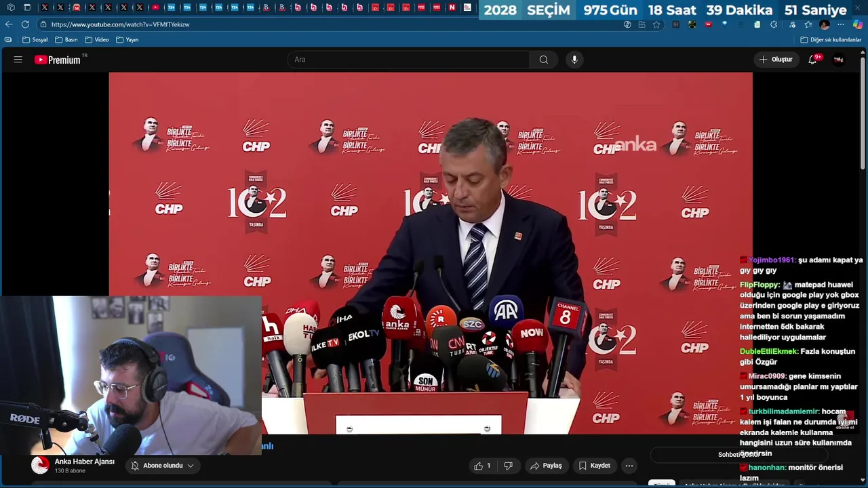The image size is (868, 488).
Task: Open browser settings and more menu
Action: (x=841, y=24)
